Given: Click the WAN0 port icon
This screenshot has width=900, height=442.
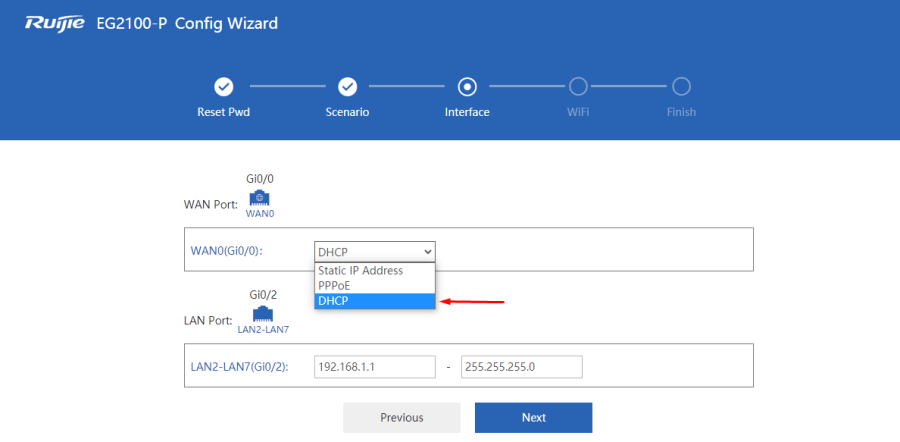Looking at the screenshot, I should [260, 197].
